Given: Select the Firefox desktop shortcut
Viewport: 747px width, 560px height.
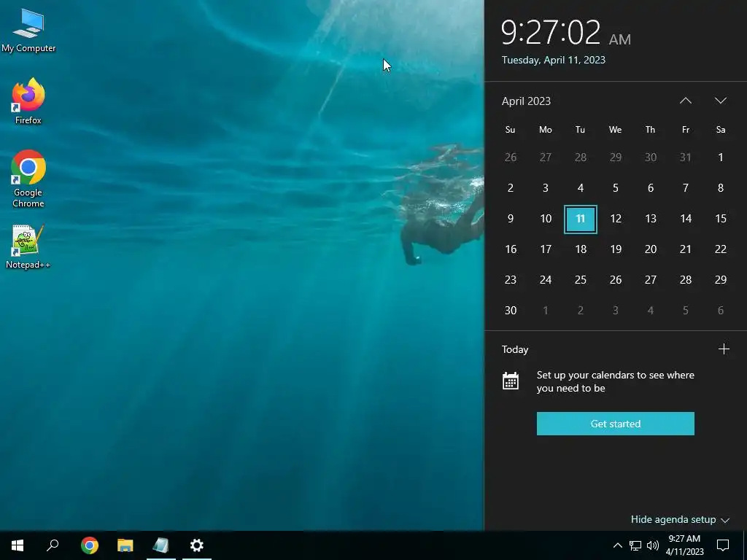Looking at the screenshot, I should (28, 101).
